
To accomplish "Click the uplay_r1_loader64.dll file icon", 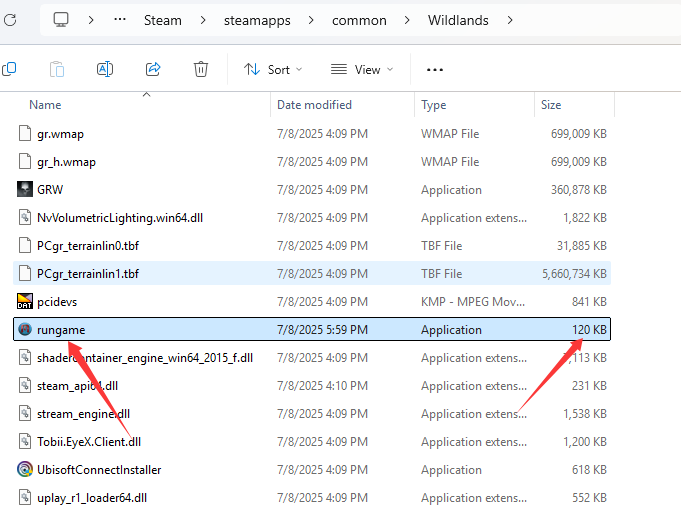I will pos(25,498).
